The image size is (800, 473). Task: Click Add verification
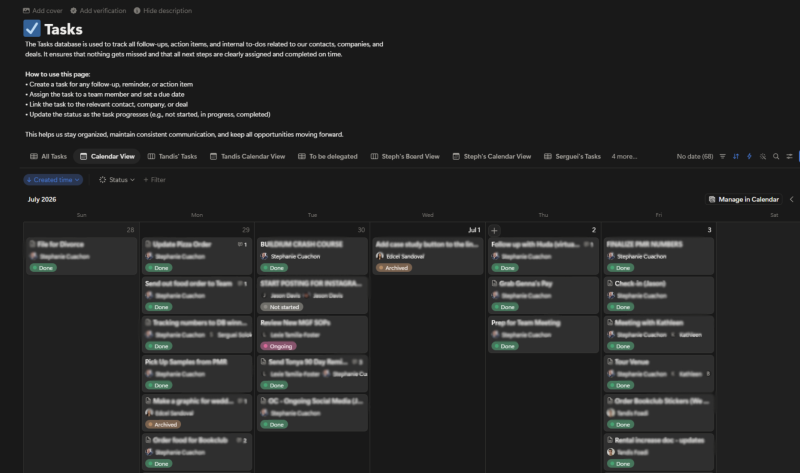pos(98,11)
